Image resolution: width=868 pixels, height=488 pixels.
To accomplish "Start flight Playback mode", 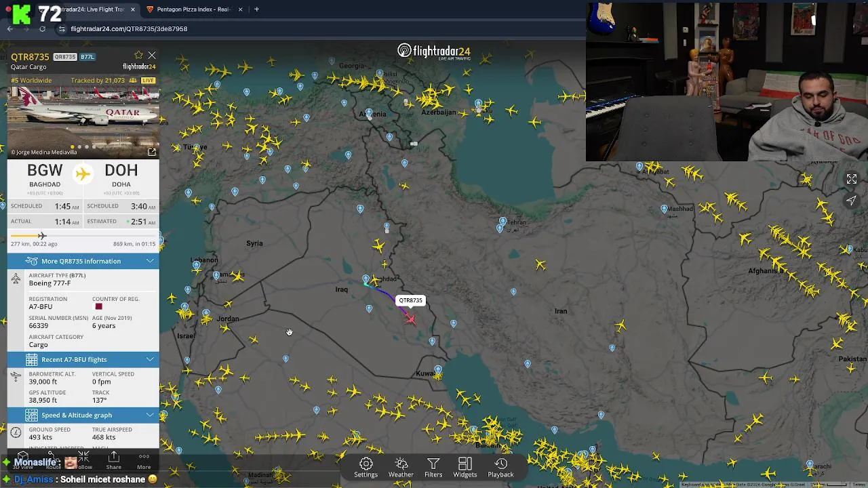I will pos(500,468).
